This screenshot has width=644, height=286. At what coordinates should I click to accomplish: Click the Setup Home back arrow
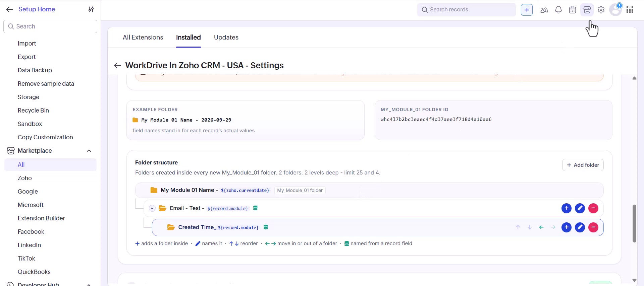point(9,9)
